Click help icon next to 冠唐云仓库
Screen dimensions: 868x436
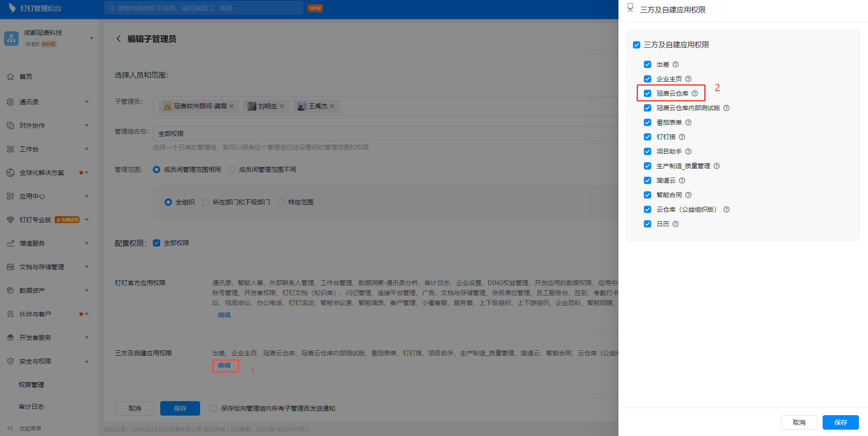click(695, 93)
